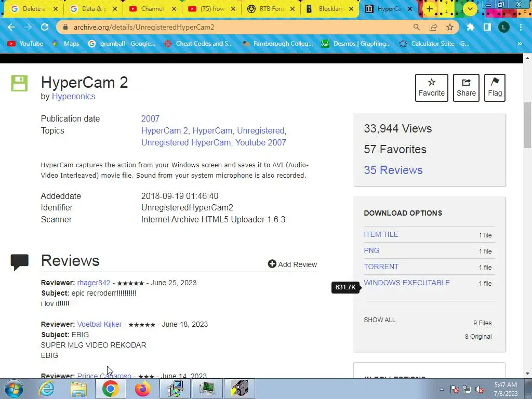Image resolution: width=532 pixels, height=399 pixels.
Task: Close the Blockland tab
Action: [351, 9]
